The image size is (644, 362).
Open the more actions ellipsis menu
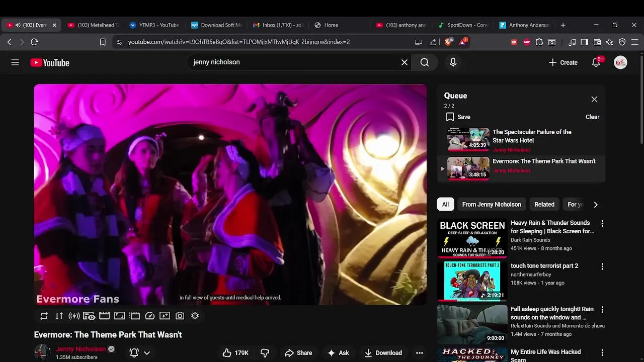point(420,353)
